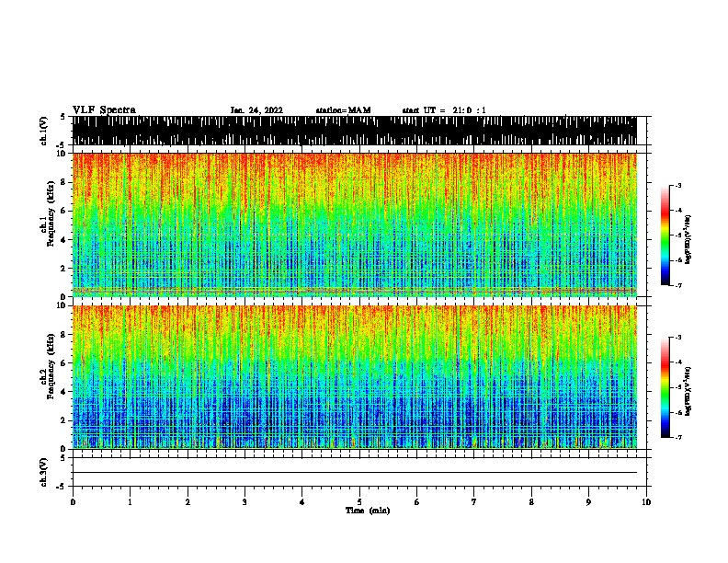The height and width of the screenshot is (563, 728).
Task: Click the "station=MAM" label
Action: pyautogui.click(x=343, y=110)
